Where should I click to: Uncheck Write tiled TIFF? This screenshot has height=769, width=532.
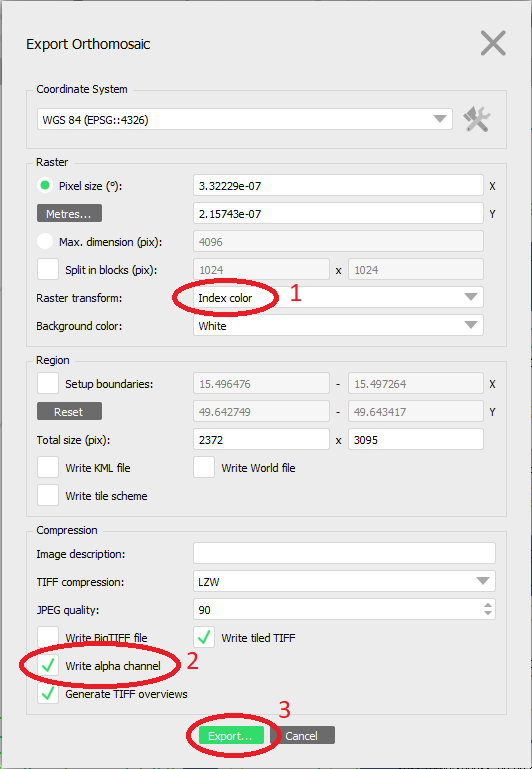coord(203,637)
